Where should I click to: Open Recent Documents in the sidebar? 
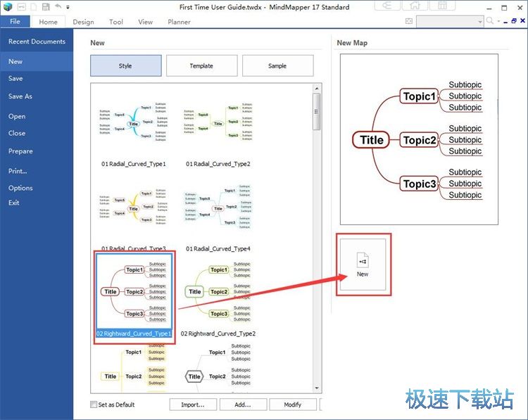pos(37,42)
